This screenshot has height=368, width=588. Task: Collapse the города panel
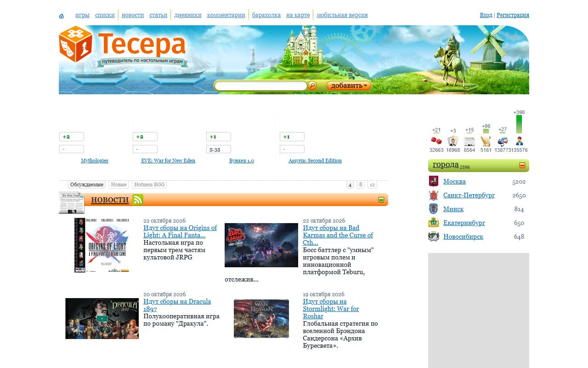point(522,165)
